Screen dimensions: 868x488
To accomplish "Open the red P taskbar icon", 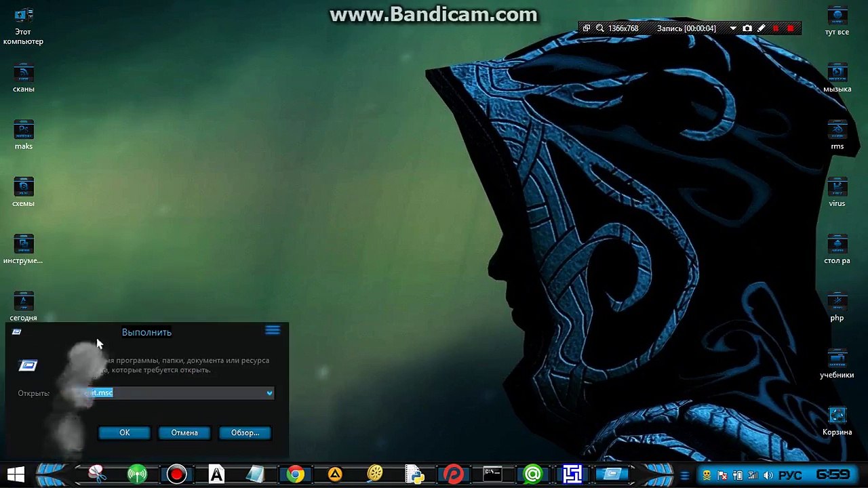I will (x=453, y=474).
